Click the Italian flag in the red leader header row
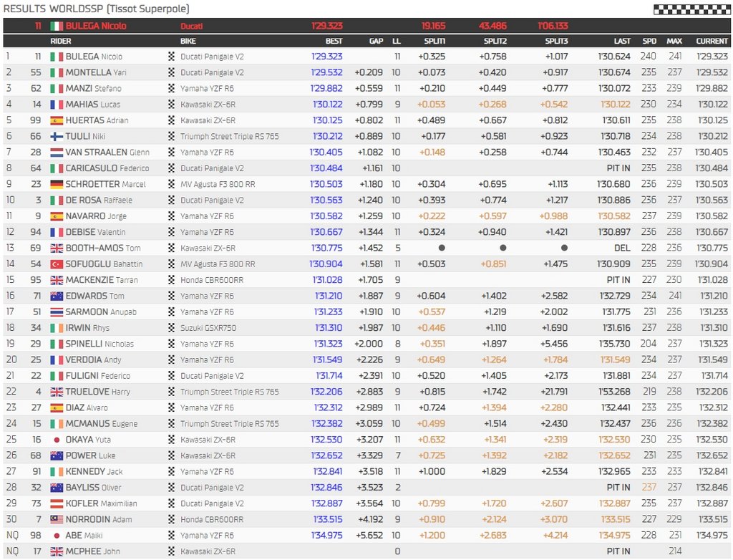This screenshot has width=733, height=560. [x=57, y=26]
